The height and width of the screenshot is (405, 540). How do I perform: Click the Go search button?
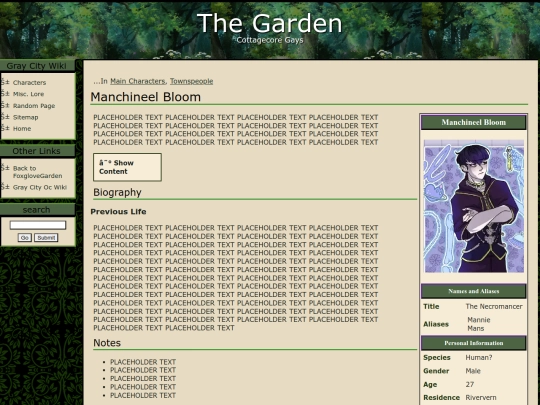pyautogui.click(x=25, y=238)
